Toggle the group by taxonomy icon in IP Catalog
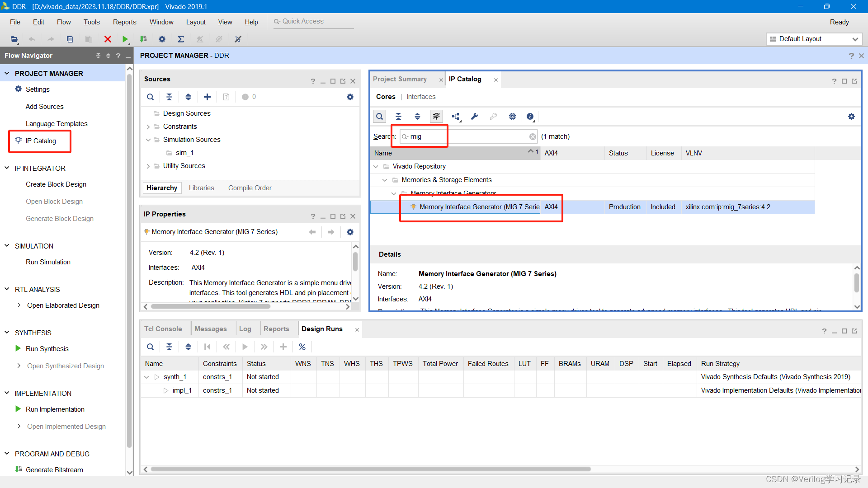This screenshot has width=868, height=488. click(456, 117)
